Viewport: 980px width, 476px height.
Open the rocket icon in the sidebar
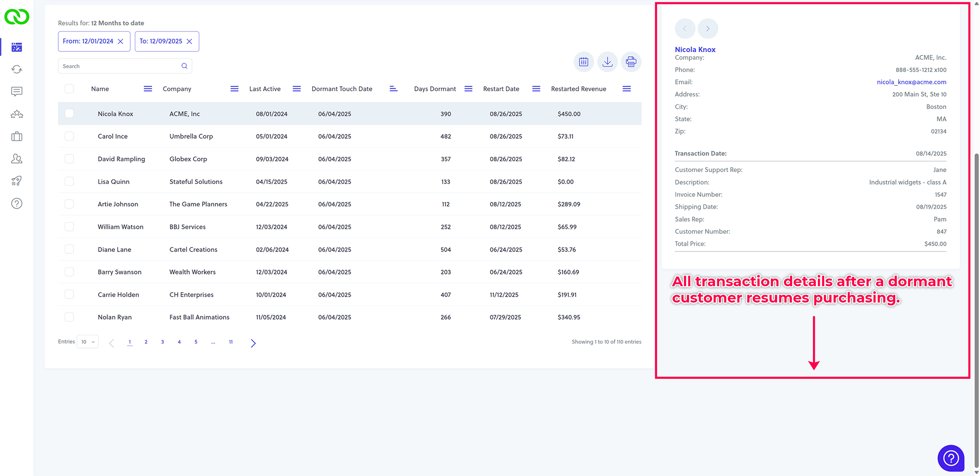point(17,181)
